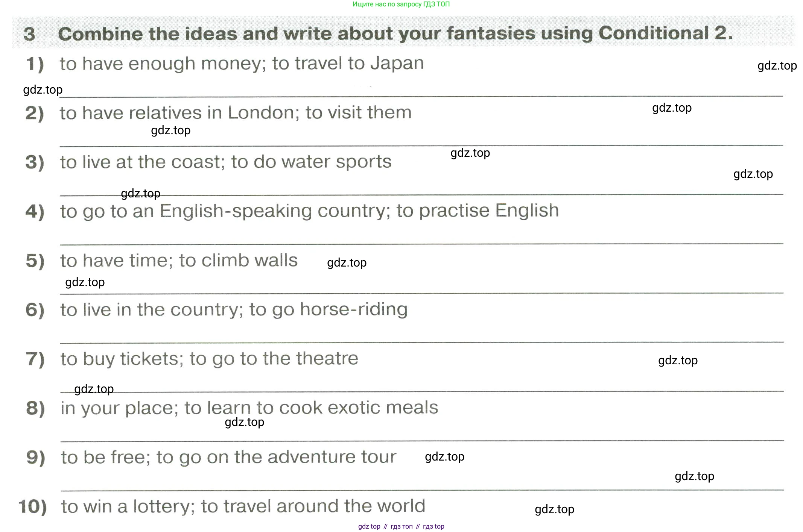Viewport: 803px width, 532px height.
Task: Click the exercise 3 heading about Conditional 2
Action: tap(379, 33)
